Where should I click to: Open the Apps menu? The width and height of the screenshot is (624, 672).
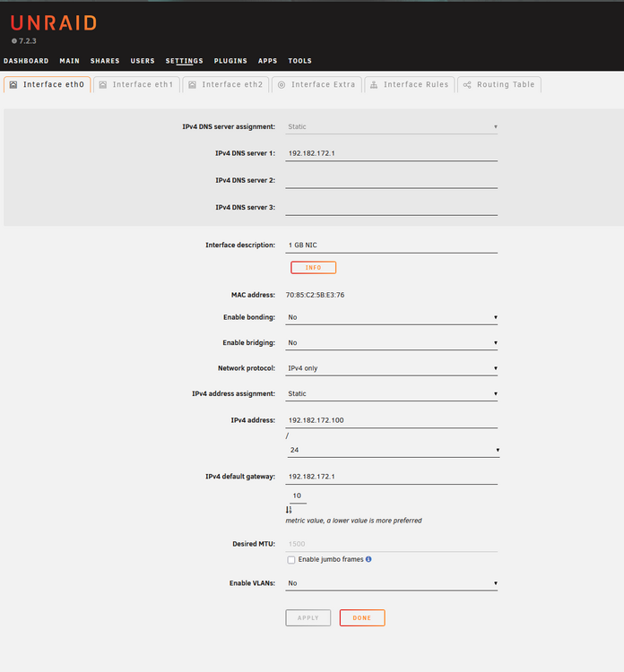pyautogui.click(x=267, y=61)
